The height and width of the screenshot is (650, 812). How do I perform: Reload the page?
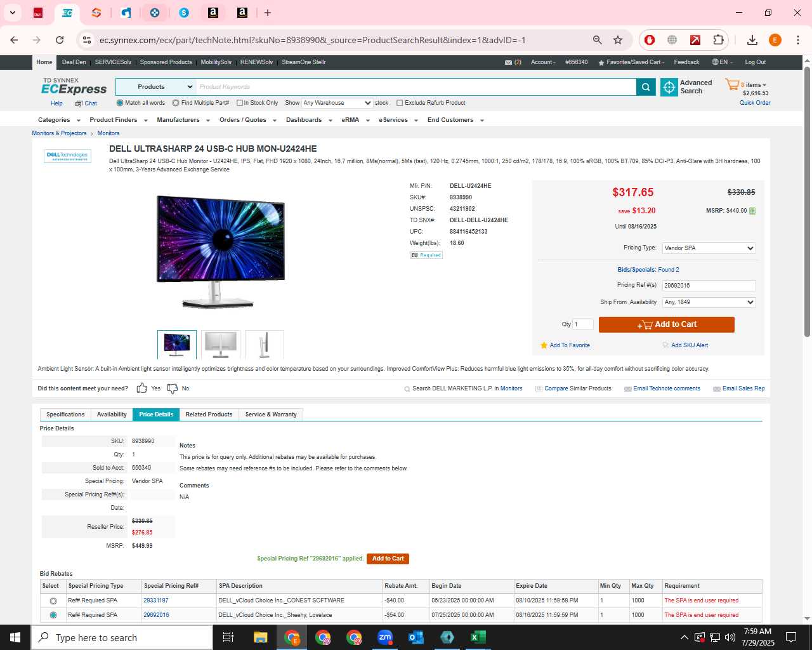(x=60, y=40)
